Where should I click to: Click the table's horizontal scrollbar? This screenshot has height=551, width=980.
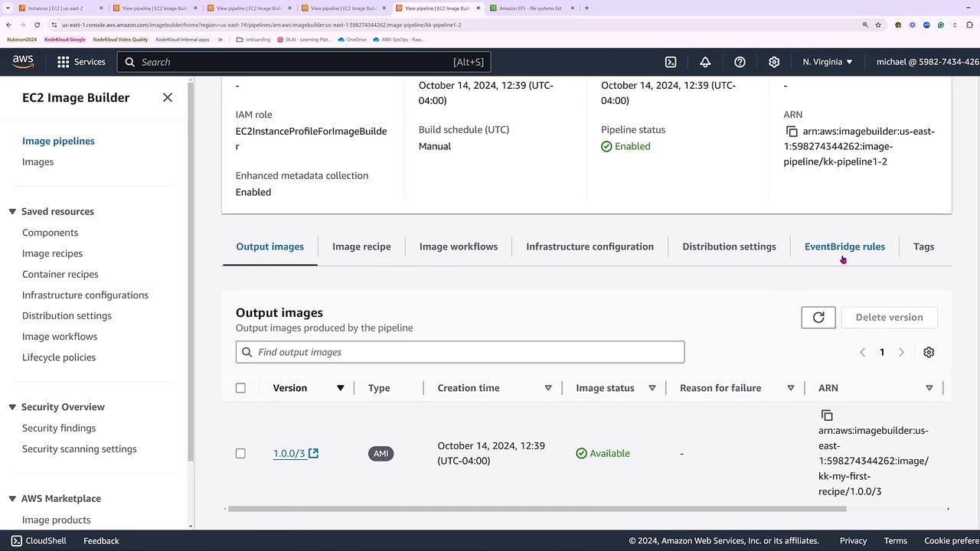537,508
